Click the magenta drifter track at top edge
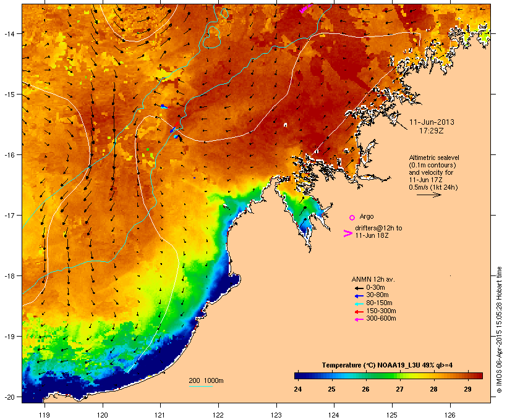Image resolution: width=507 pixels, height=420 pixels. click(x=305, y=8)
